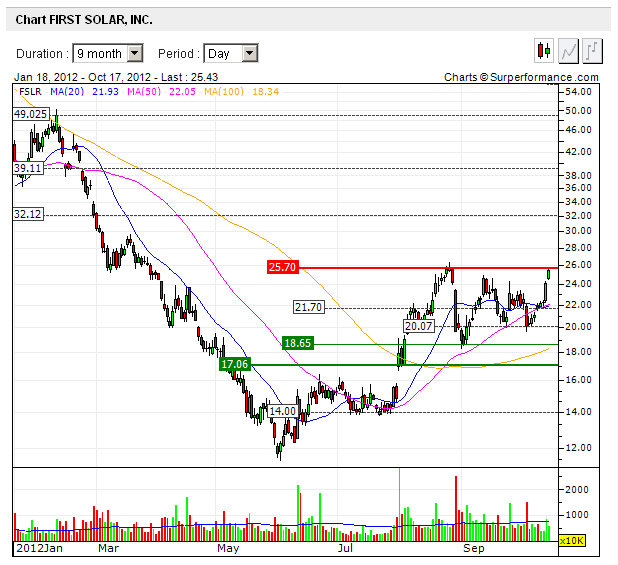Image resolution: width=618 pixels, height=565 pixels.
Task: Click the green 18.65 support label
Action: point(298,342)
